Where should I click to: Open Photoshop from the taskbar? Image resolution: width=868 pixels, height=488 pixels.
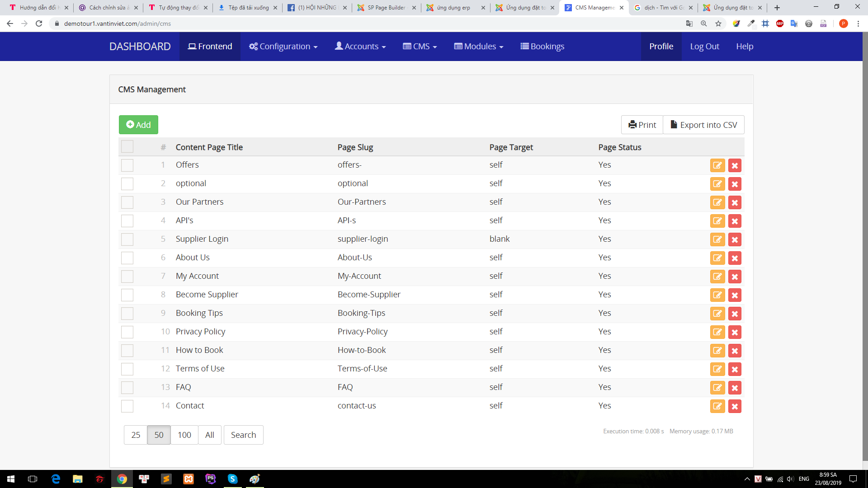click(210, 479)
